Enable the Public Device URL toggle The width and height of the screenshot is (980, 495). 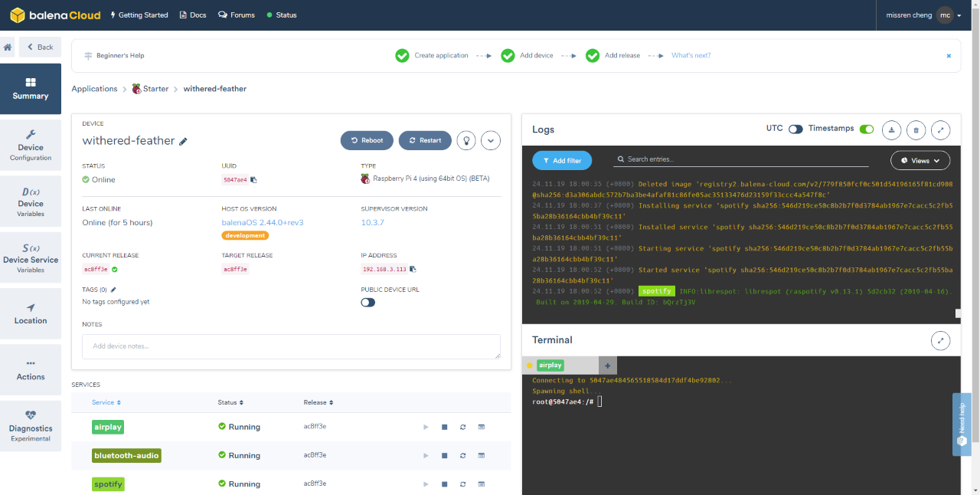tap(368, 303)
